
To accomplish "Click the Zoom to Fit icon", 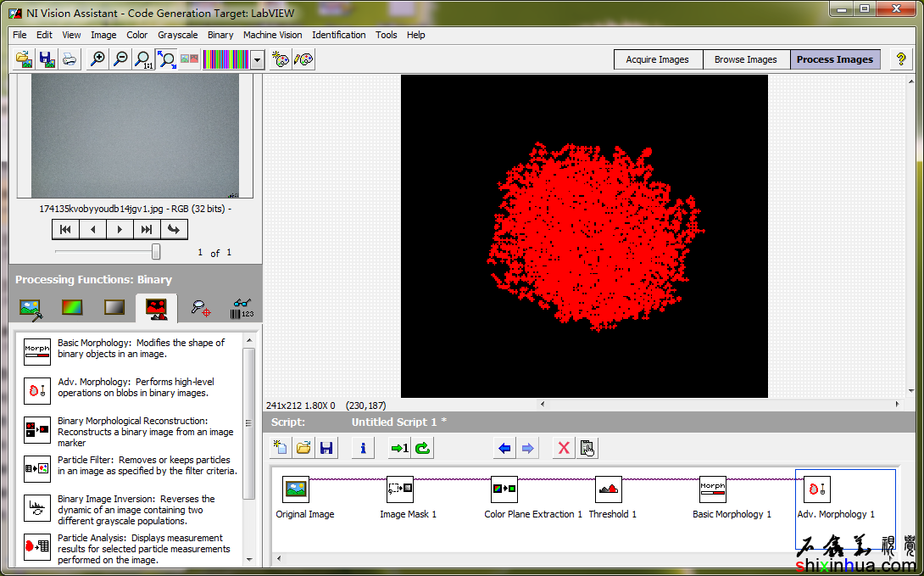I will (x=167, y=59).
